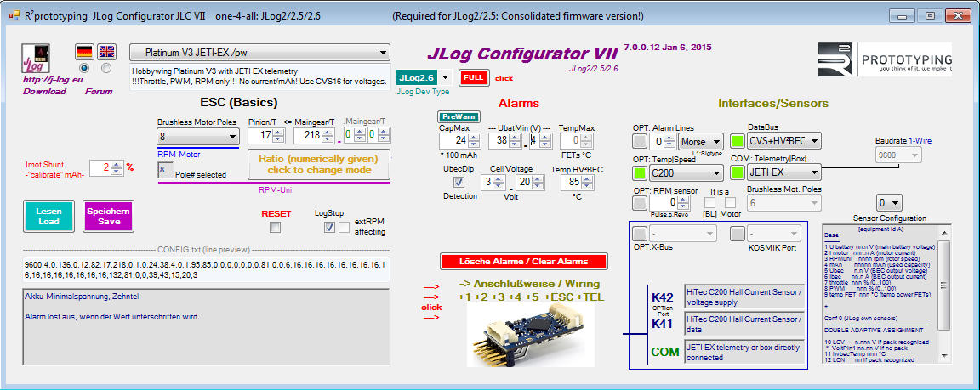Click the JLog logo icon
This screenshot has width=980, height=390.
tap(36, 59)
